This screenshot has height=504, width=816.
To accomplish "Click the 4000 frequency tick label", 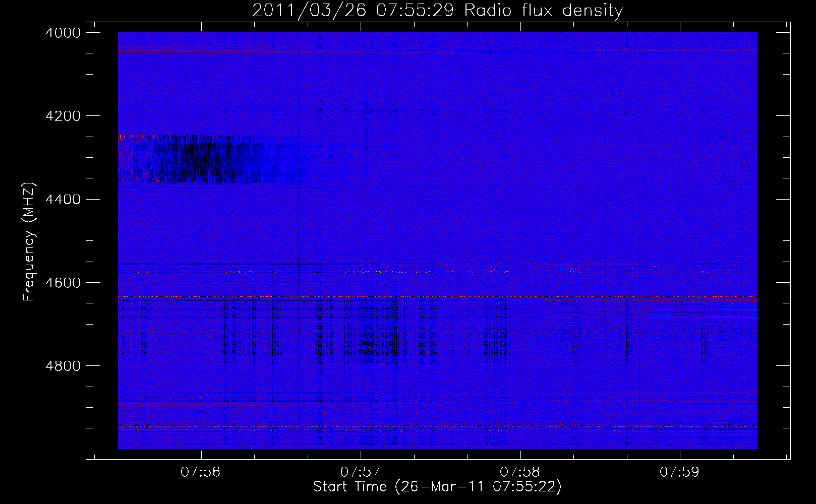I will tap(63, 33).
